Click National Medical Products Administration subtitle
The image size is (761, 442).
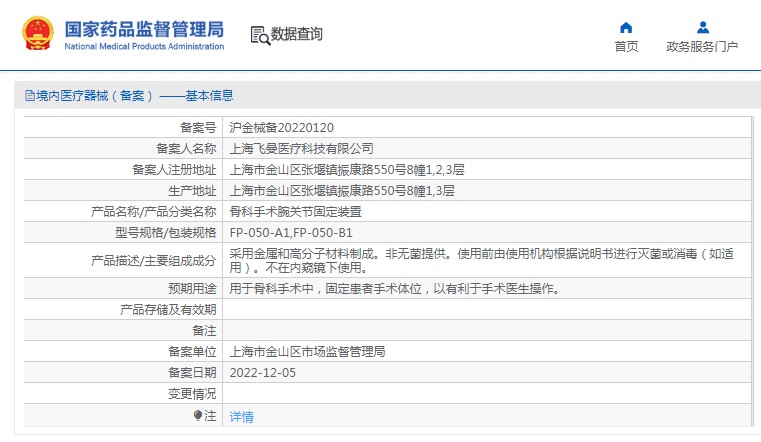(x=144, y=47)
